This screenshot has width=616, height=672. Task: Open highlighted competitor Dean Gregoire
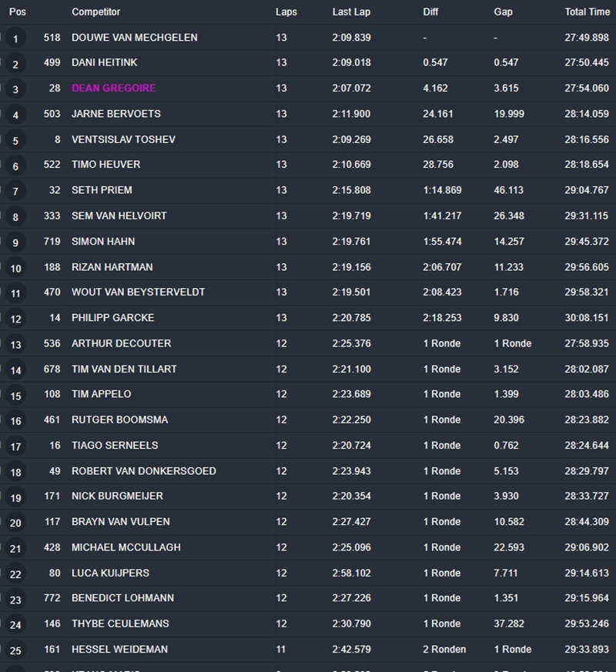click(113, 89)
